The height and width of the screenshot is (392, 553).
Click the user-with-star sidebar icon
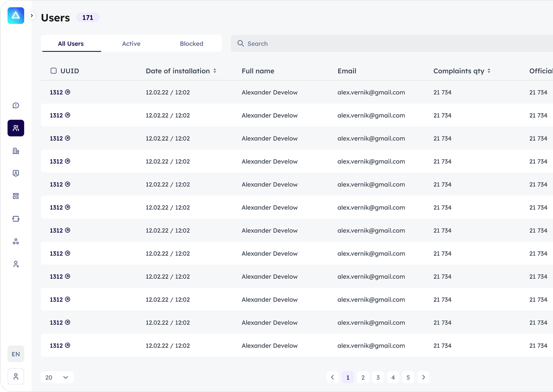click(x=16, y=264)
